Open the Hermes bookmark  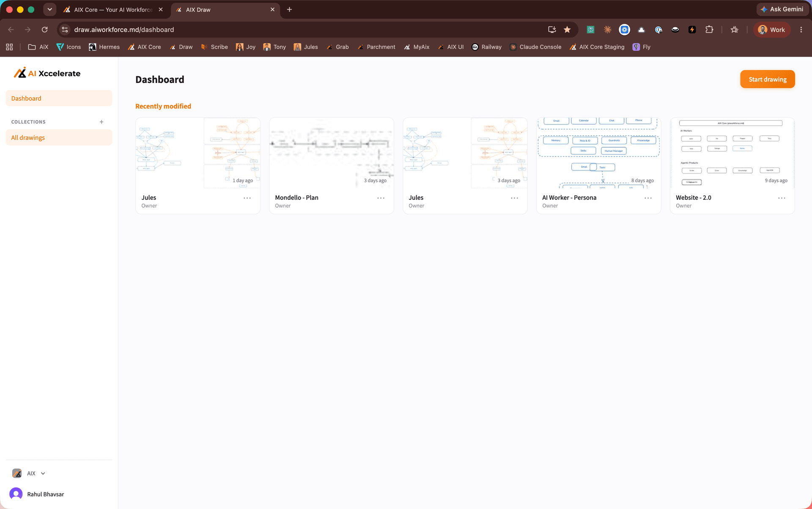coord(104,47)
